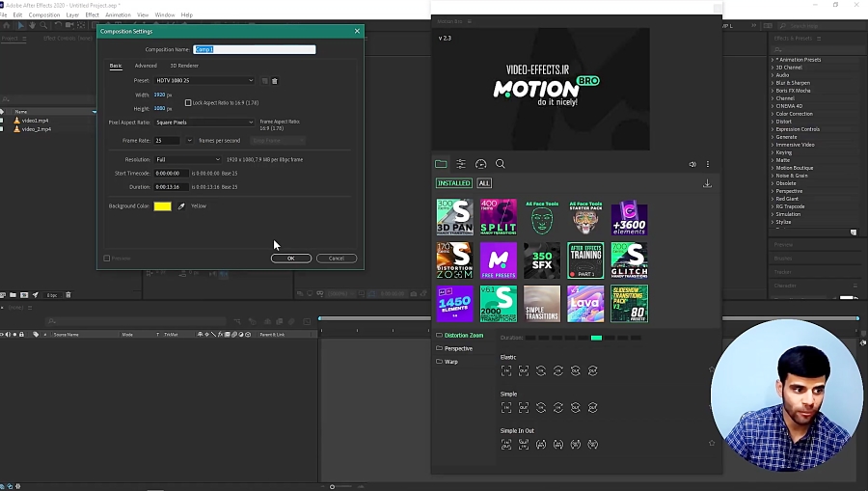The image size is (868, 491).
Task: Toggle the timeline audio column switch
Action: (x=8, y=335)
